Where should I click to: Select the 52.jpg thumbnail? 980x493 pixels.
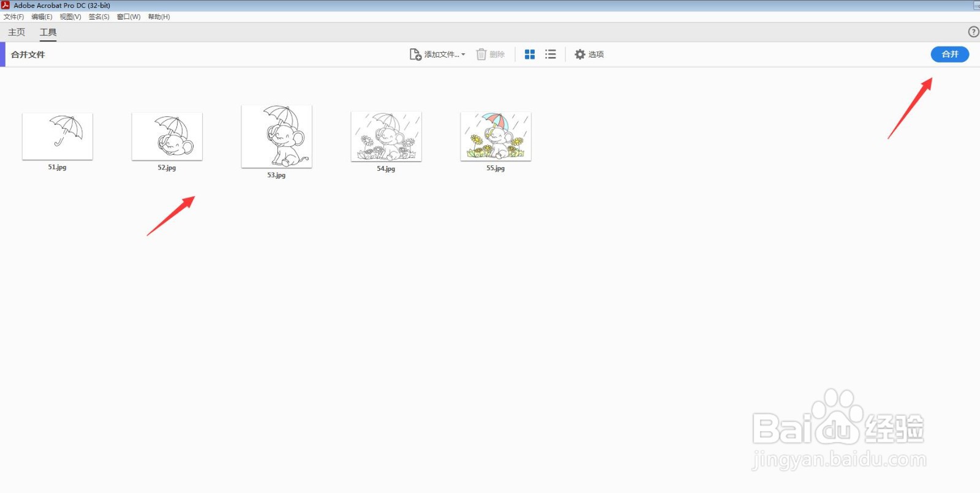[x=167, y=136]
